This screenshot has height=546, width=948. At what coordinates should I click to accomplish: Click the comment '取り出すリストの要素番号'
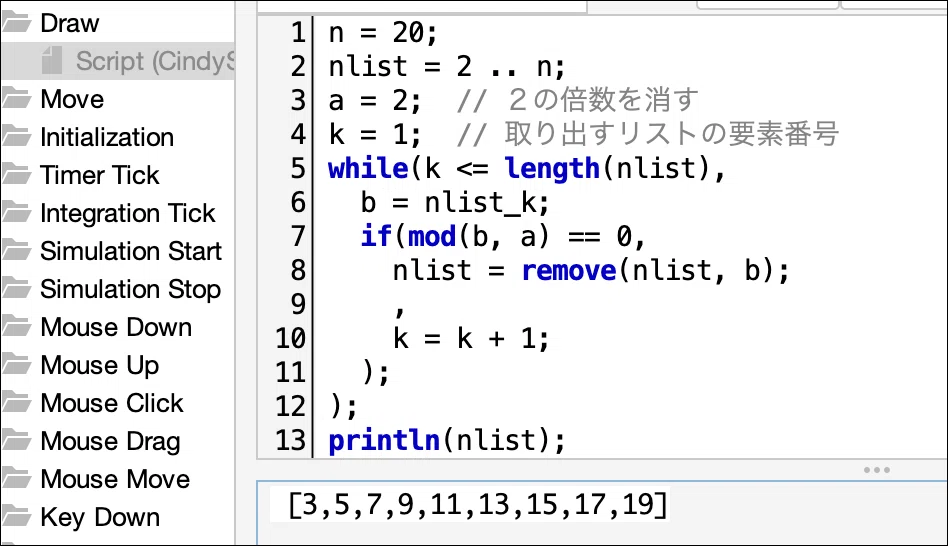tap(672, 134)
